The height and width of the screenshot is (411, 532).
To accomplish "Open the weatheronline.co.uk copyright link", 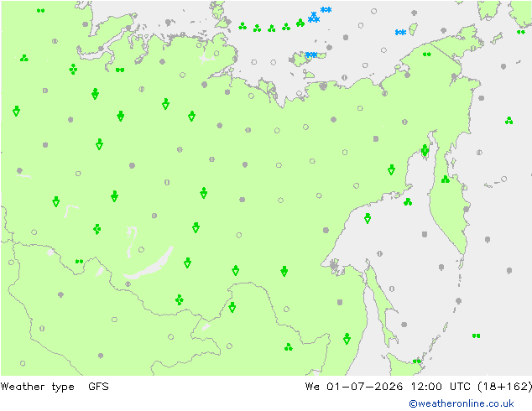I will (x=461, y=403).
